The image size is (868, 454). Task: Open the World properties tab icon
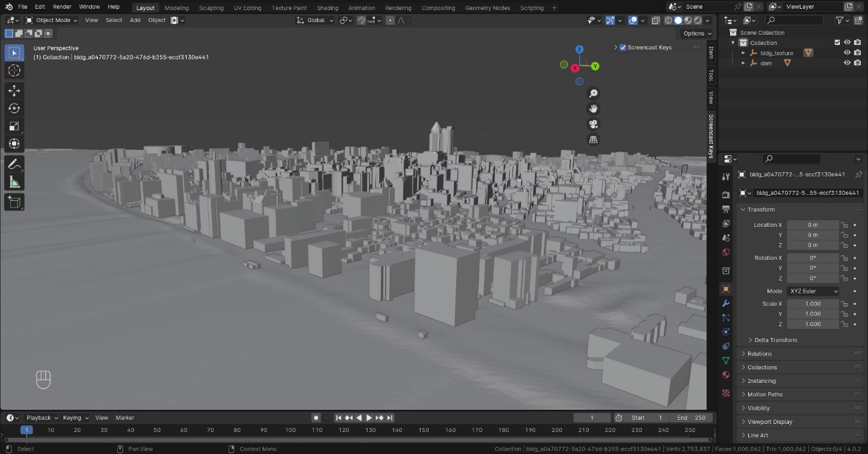[x=725, y=252]
